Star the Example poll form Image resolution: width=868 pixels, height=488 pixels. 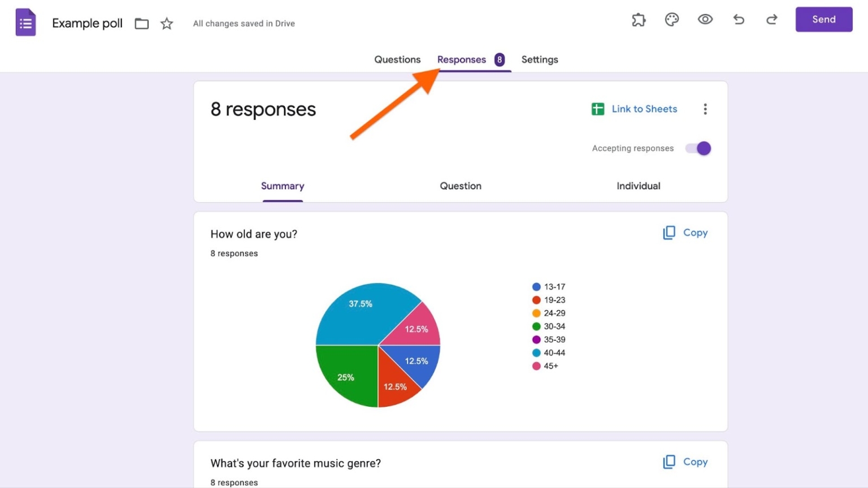(166, 24)
